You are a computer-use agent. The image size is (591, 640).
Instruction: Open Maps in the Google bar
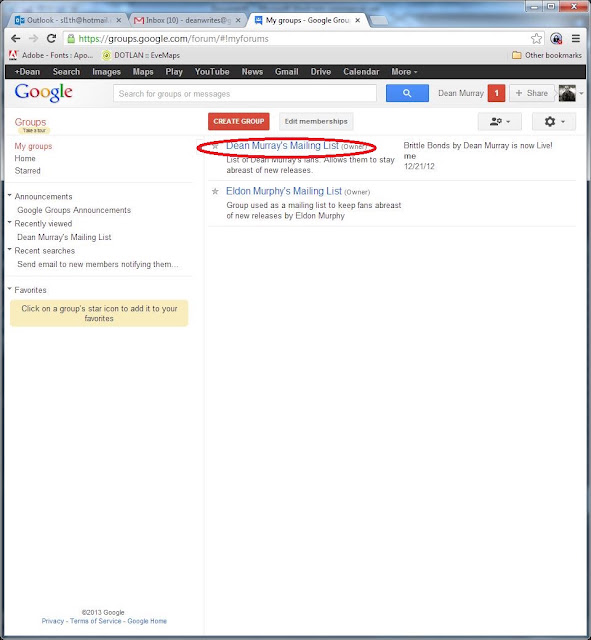(143, 72)
